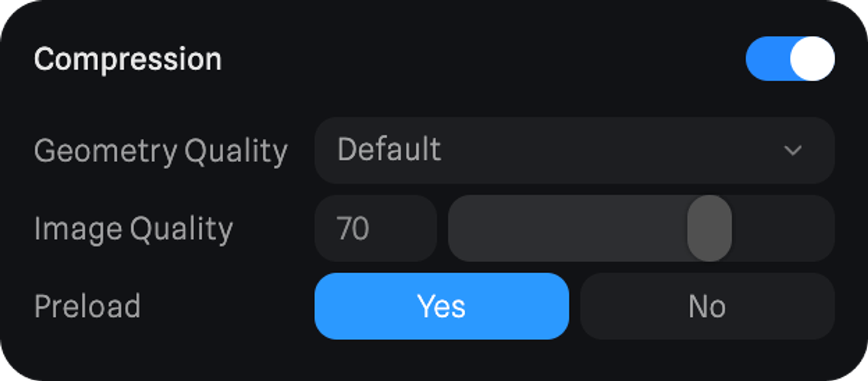Click the Image Quality label

click(x=133, y=229)
